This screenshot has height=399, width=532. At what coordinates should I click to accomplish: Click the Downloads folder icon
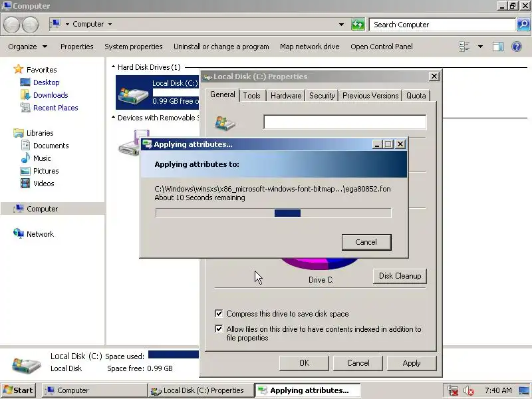tap(25, 95)
